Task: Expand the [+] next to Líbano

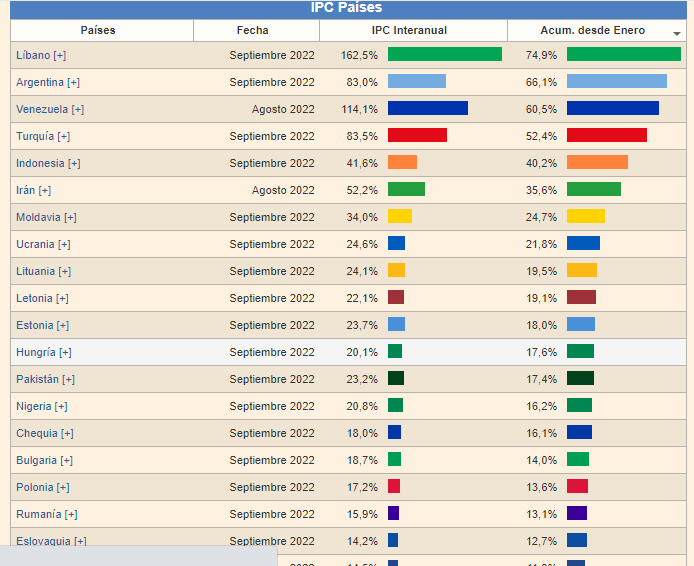Action: [60, 55]
